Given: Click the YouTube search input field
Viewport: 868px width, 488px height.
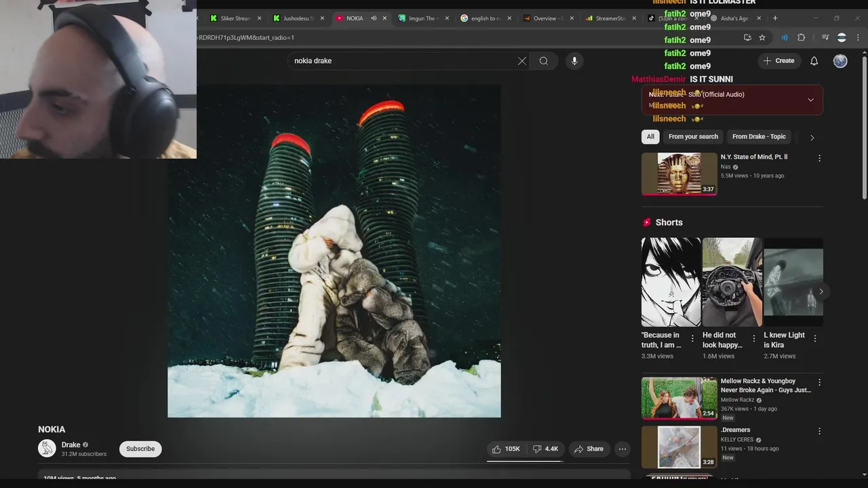Looking at the screenshot, I should tap(403, 61).
